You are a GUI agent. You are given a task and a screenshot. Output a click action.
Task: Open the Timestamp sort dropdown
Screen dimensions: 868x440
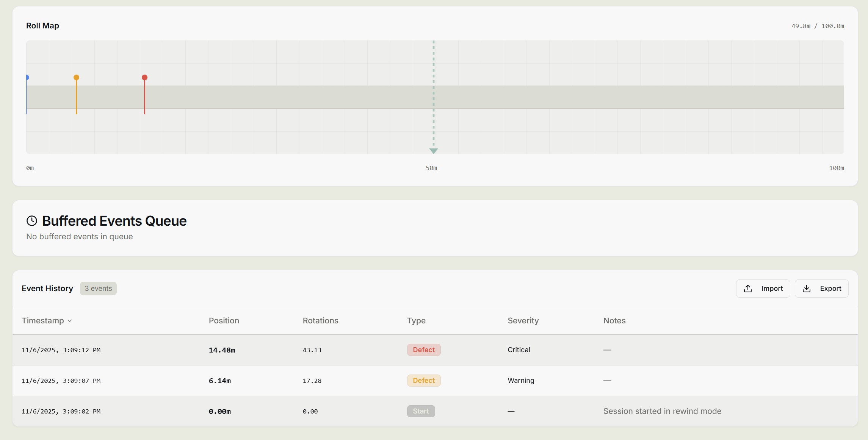tap(70, 321)
